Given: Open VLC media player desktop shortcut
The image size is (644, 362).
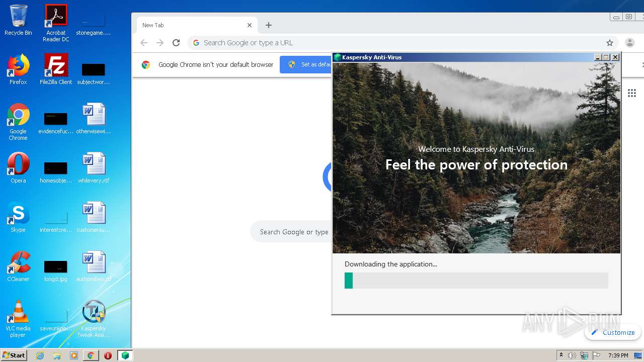Looking at the screenshot, I should [18, 319].
